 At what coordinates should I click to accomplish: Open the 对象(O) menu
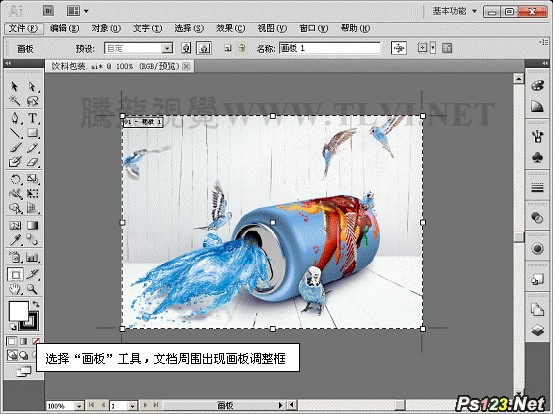point(106,29)
